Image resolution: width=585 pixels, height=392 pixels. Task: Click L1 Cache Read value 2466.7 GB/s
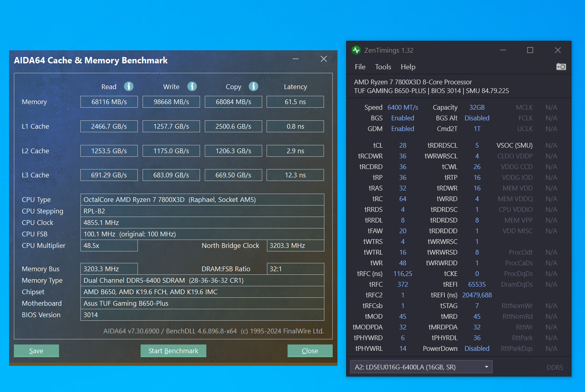[109, 126]
